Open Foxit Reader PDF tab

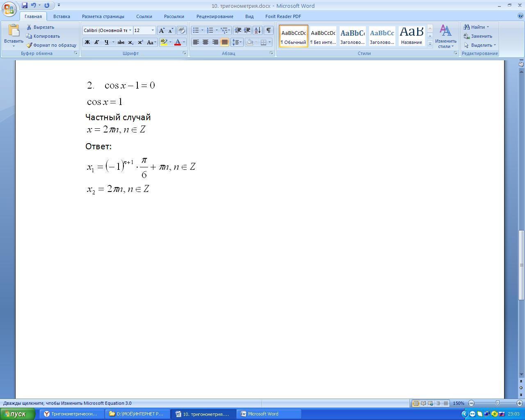pyautogui.click(x=283, y=16)
